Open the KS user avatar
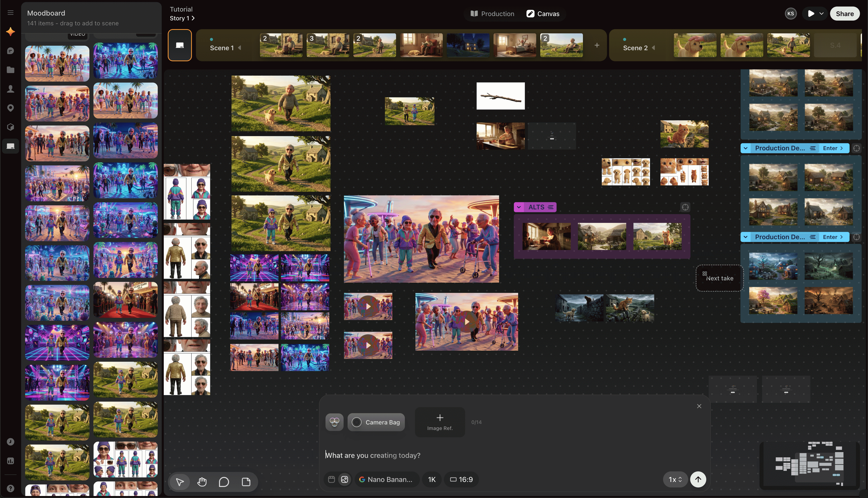This screenshot has width=868, height=498. click(791, 14)
